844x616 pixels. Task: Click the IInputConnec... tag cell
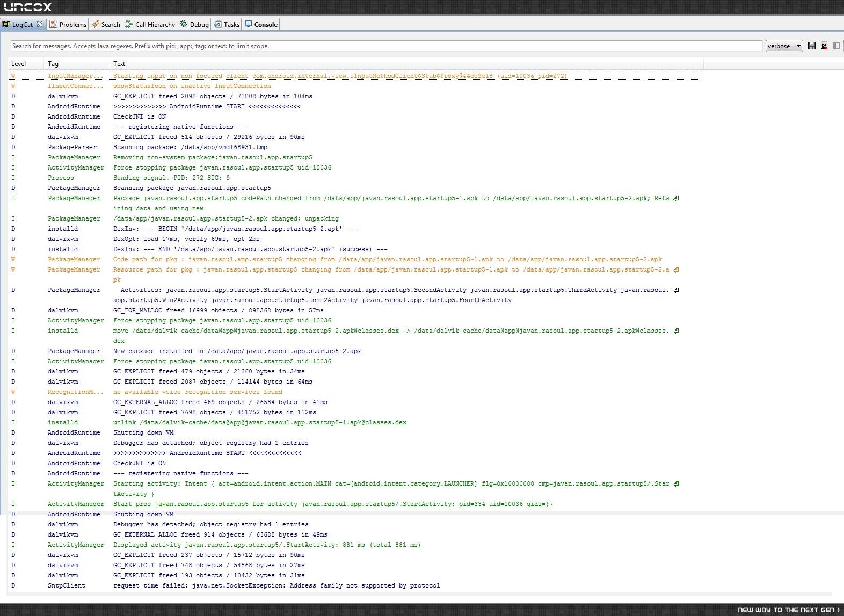76,86
